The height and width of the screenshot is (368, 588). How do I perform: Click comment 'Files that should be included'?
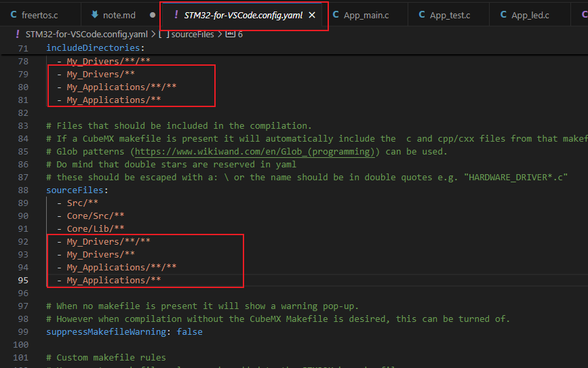179,125
